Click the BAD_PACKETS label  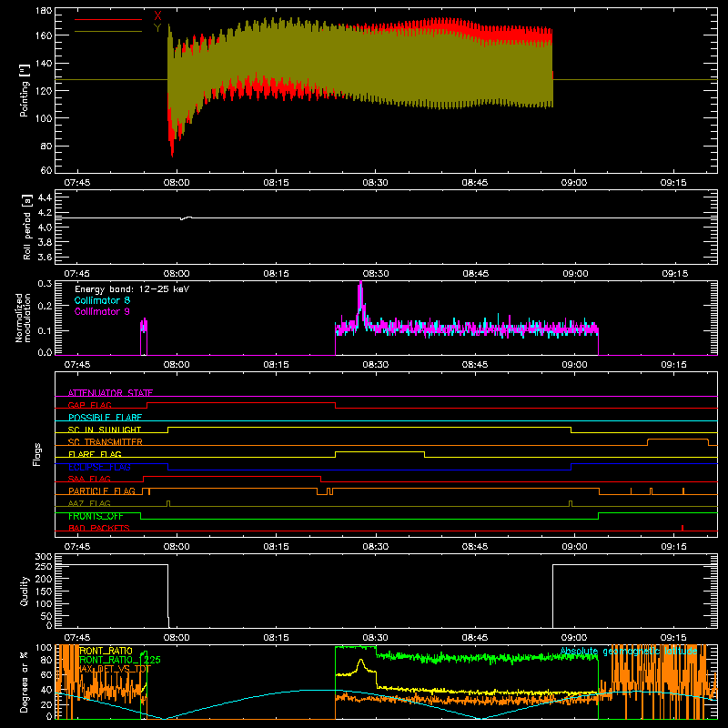pyautogui.click(x=99, y=528)
